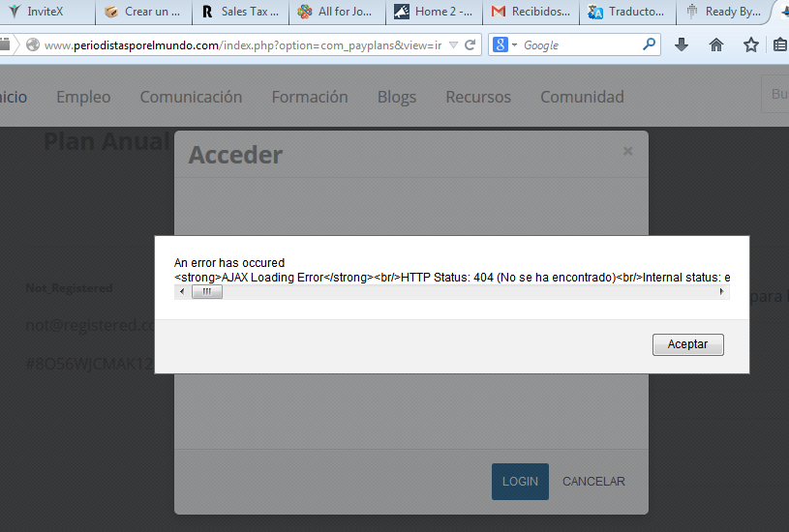This screenshot has height=532, width=789.
Task: Bookmark this page with the star icon
Action: pos(751,45)
